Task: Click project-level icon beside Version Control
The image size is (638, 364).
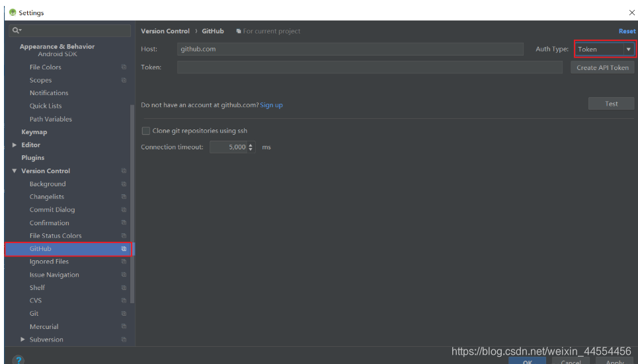Action: [124, 171]
